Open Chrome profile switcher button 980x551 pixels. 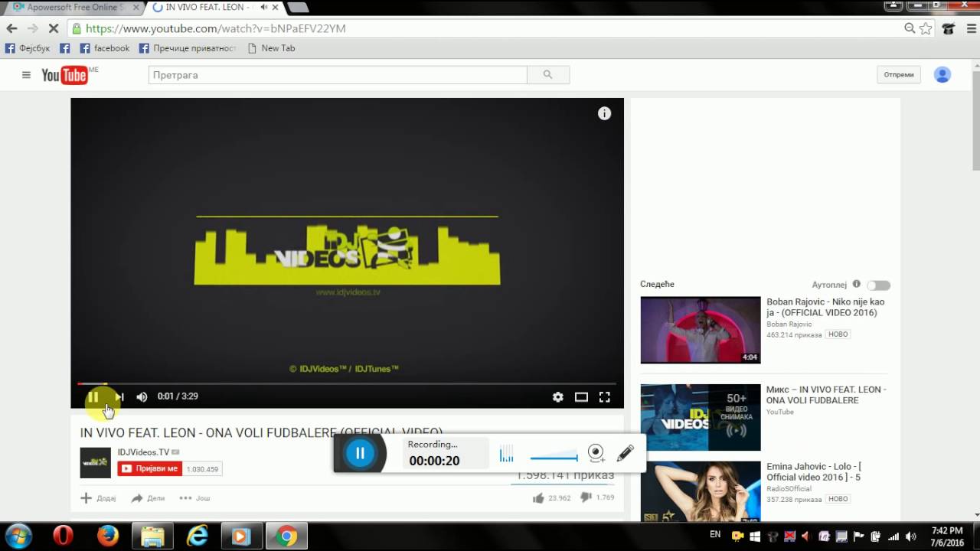pyautogui.click(x=893, y=5)
